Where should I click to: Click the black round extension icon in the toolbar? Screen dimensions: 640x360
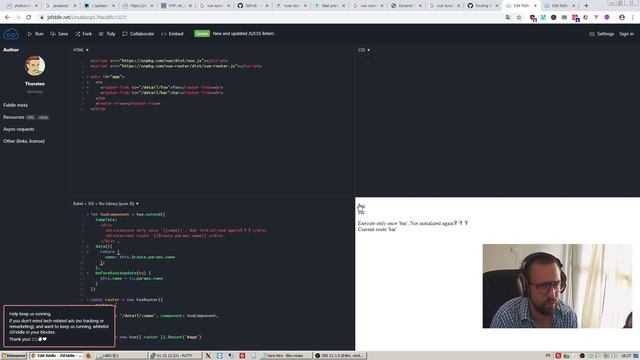point(553,18)
